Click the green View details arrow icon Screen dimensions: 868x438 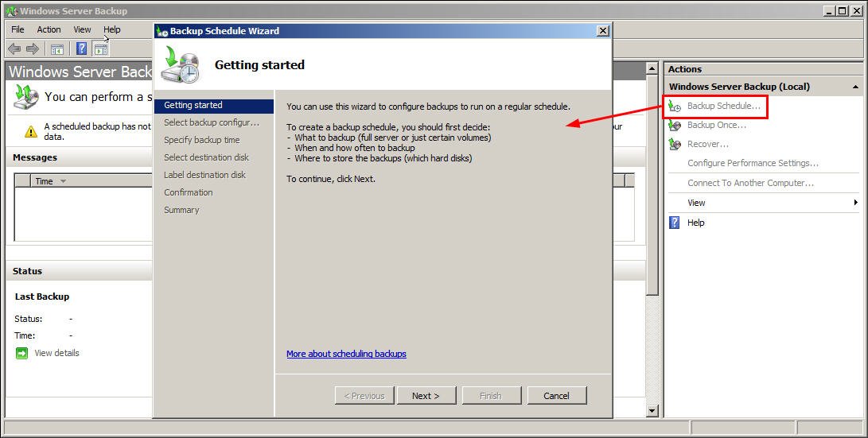coord(21,353)
